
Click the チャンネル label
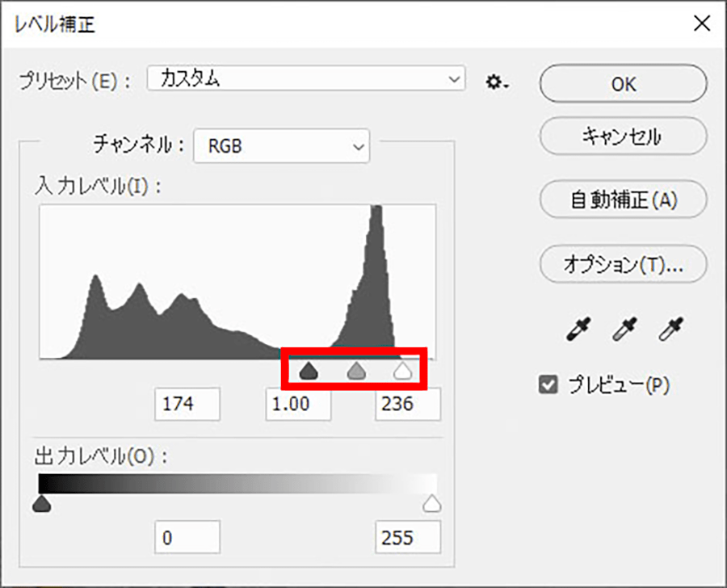[x=139, y=145]
